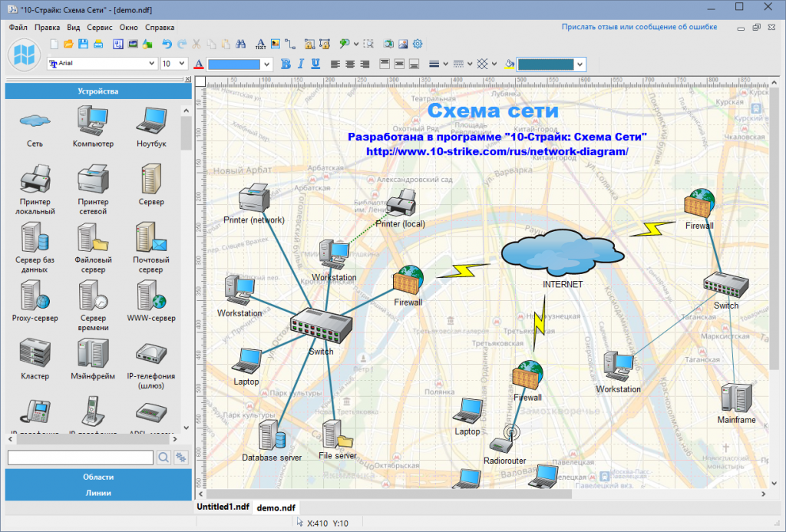
Task: Click the paint bucket fill color icon
Action: pyautogui.click(x=510, y=64)
